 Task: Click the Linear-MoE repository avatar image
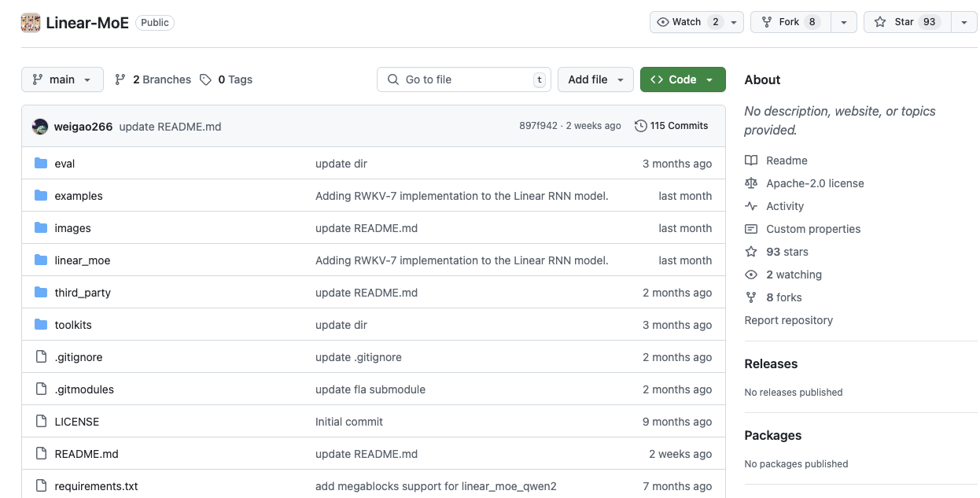coord(31,22)
